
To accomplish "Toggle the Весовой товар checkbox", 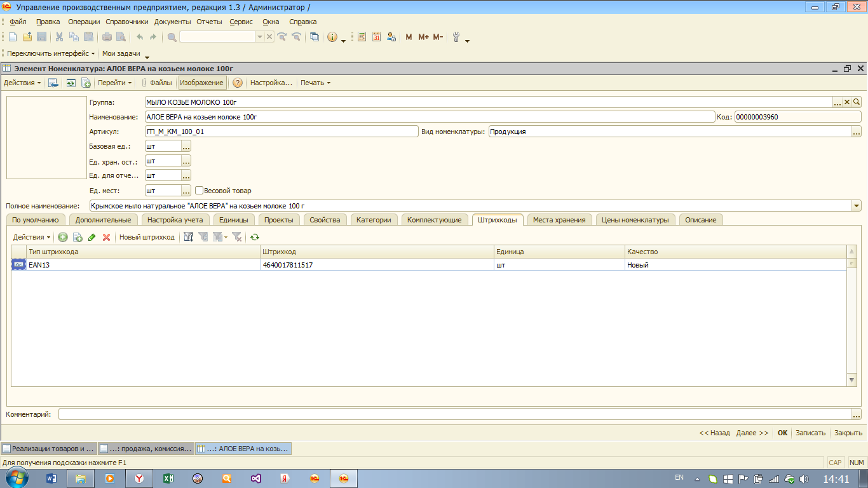I will coord(199,190).
